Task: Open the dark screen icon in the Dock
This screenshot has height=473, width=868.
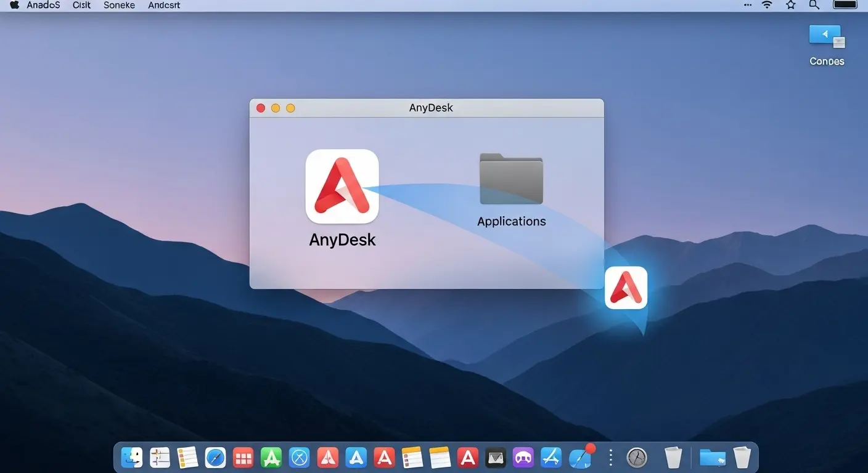Action: coord(496,458)
